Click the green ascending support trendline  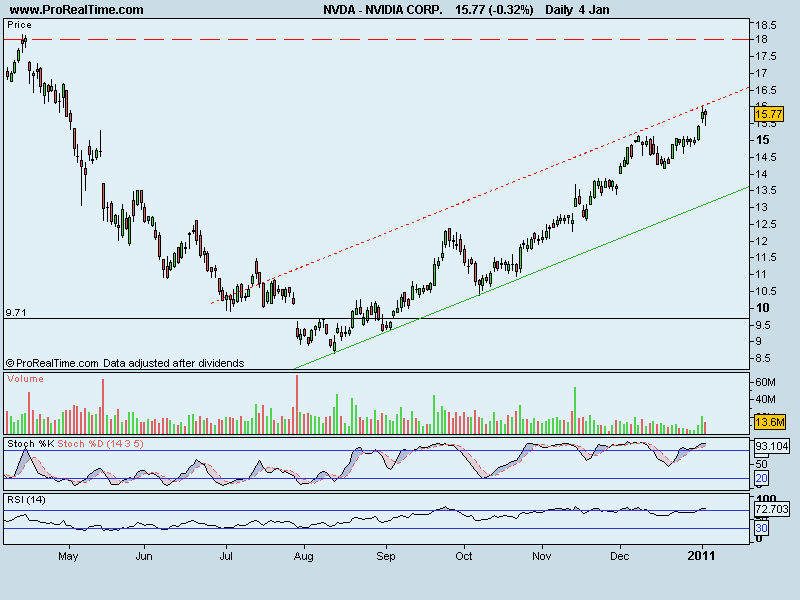click(x=521, y=278)
